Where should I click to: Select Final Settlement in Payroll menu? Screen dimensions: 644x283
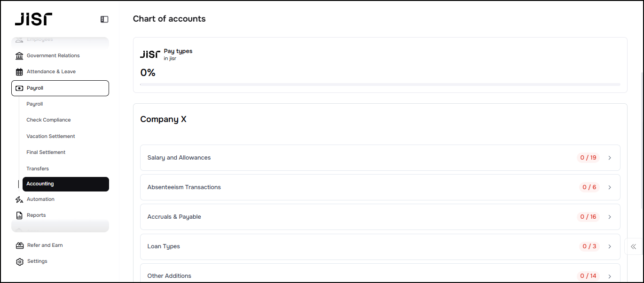46,152
